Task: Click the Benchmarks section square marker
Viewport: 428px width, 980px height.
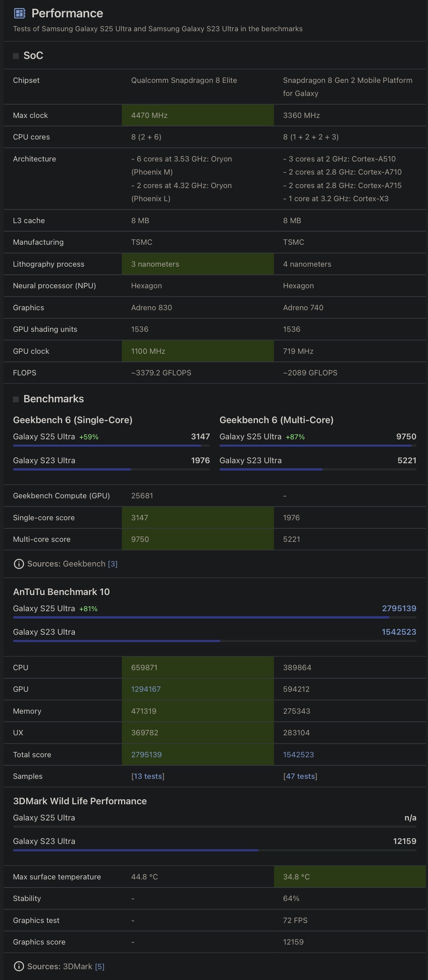Action: click(16, 399)
